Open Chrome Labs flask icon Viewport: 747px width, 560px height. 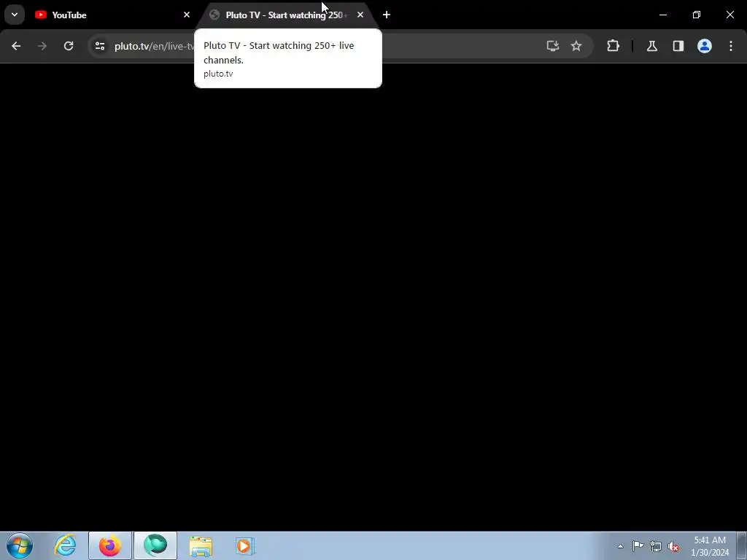pos(652,46)
